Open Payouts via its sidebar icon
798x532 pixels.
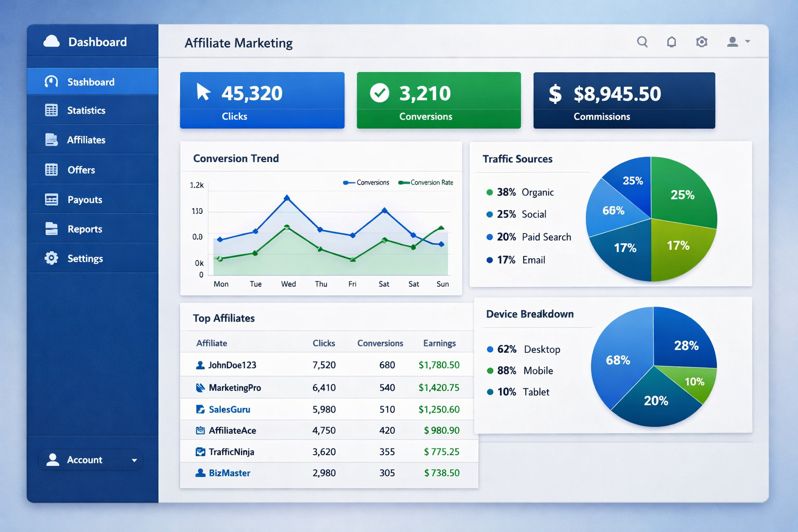pos(51,199)
